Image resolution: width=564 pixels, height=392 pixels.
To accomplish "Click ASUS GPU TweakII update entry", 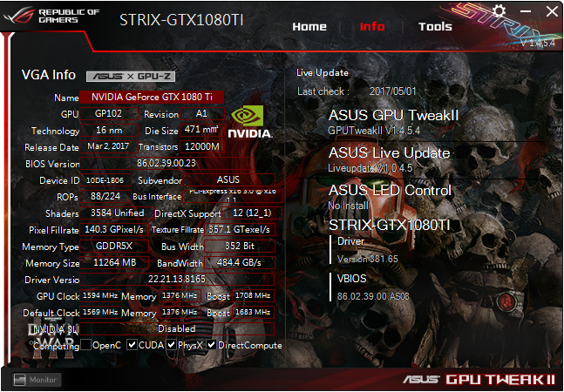I will click(x=393, y=122).
